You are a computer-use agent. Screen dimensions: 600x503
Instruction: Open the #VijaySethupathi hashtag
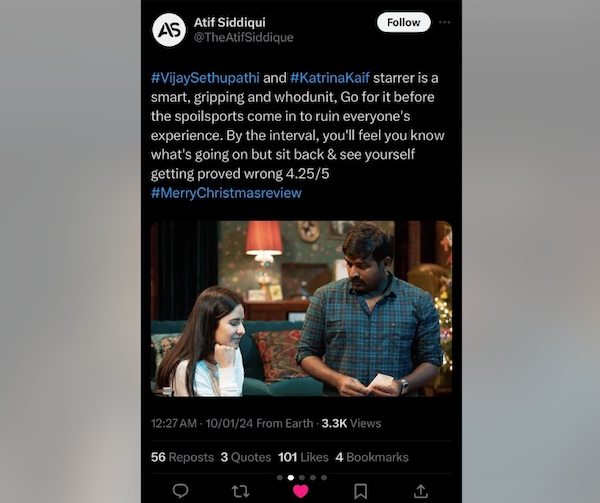205,78
